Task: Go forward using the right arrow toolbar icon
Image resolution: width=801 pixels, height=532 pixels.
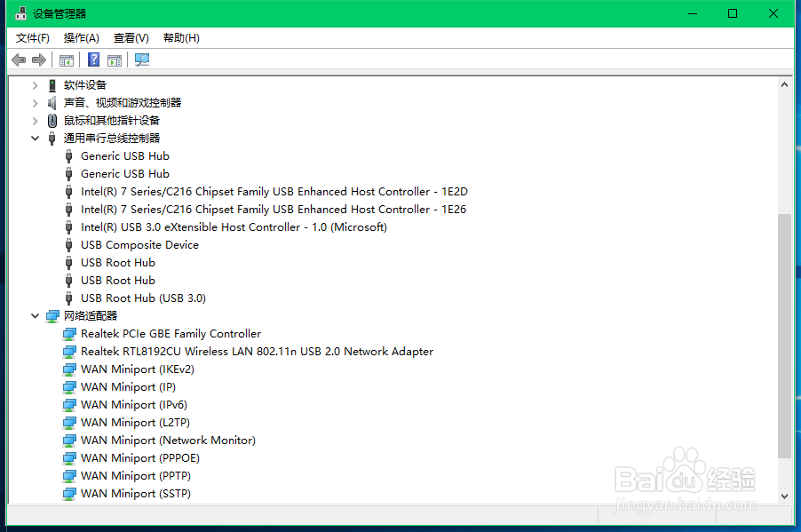Action: point(39,60)
